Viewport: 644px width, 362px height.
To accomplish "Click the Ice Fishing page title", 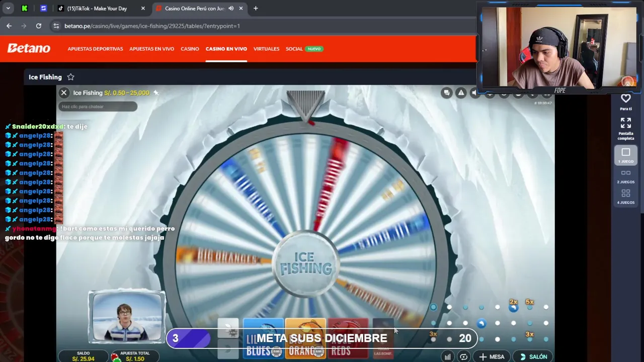I will coord(45,77).
